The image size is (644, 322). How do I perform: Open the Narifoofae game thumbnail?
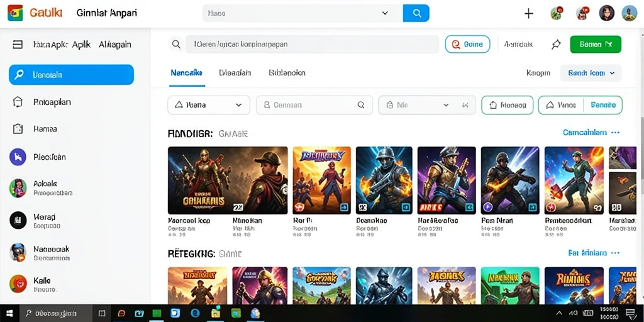click(447, 180)
